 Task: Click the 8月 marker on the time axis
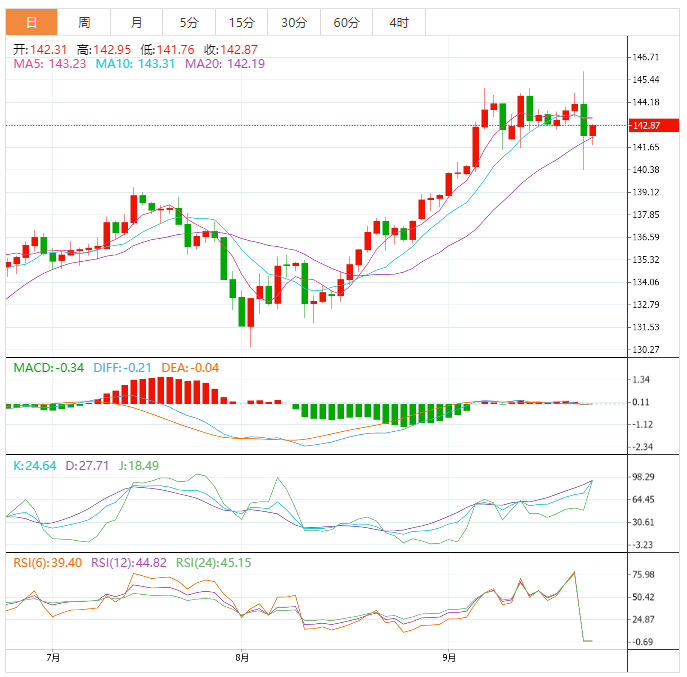[x=241, y=658]
